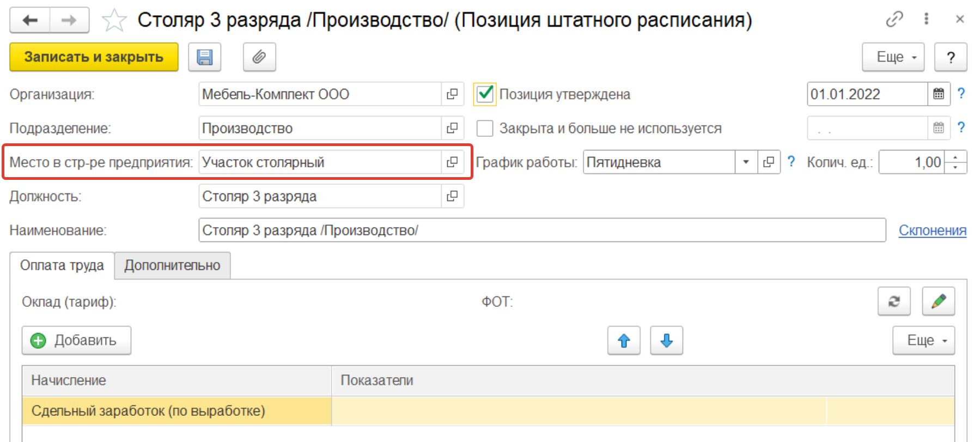The width and height of the screenshot is (980, 442).
Task: Move accrual row down with blue arrow
Action: coord(666,341)
